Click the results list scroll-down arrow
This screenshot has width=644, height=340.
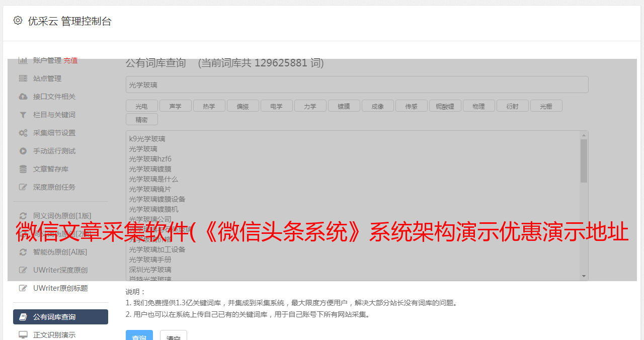coord(584,276)
